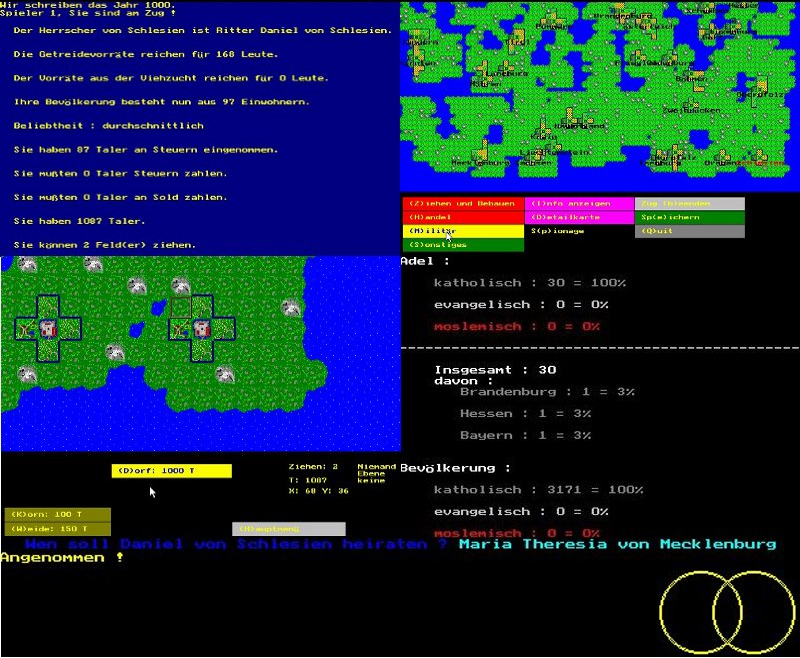Build a village with Dorf: 1000 T
This screenshot has height=658, width=800.
point(171,471)
